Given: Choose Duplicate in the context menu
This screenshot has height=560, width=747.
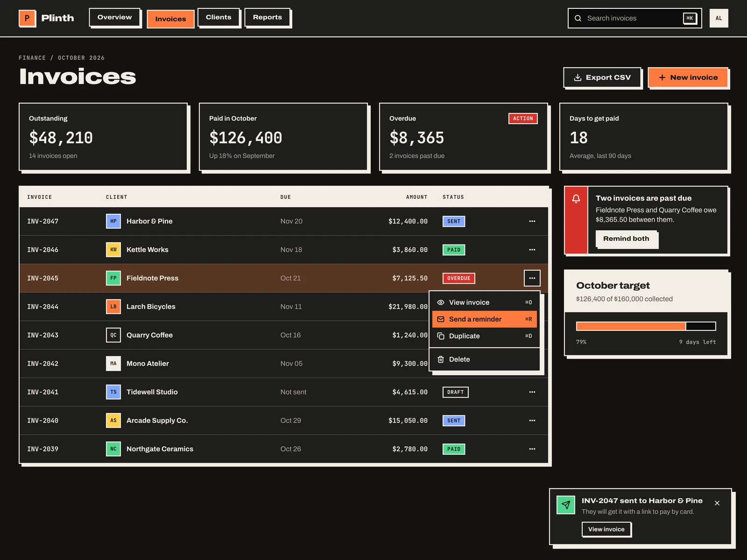Looking at the screenshot, I should point(485,336).
